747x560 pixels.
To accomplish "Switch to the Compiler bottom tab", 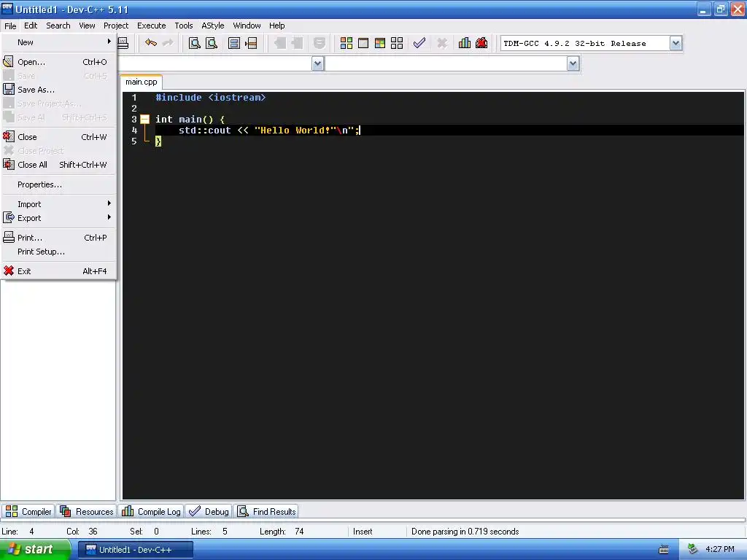I will [x=28, y=511].
